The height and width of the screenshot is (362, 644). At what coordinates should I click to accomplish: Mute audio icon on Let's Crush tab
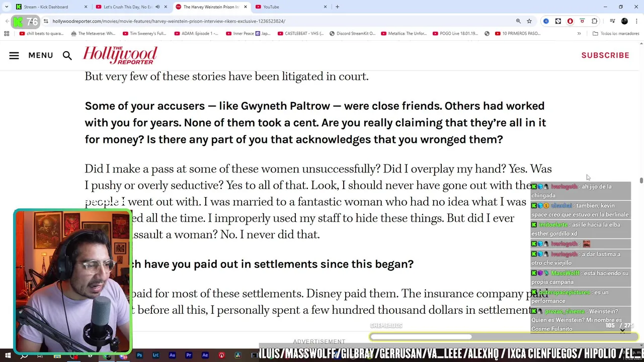157,7
